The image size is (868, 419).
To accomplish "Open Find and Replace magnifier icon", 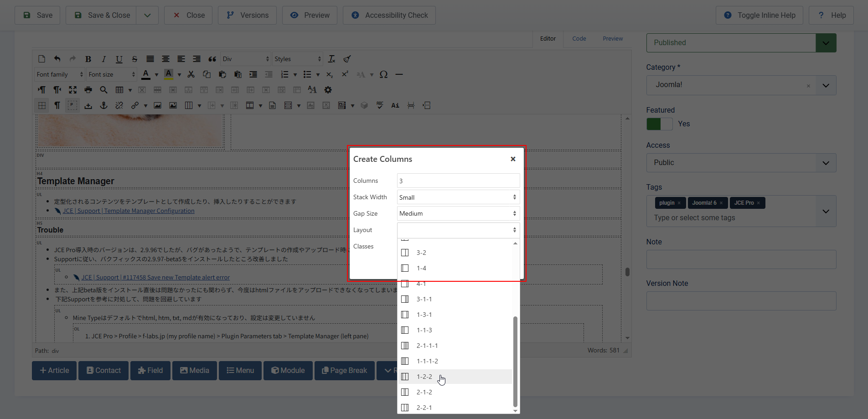I will 103,90.
